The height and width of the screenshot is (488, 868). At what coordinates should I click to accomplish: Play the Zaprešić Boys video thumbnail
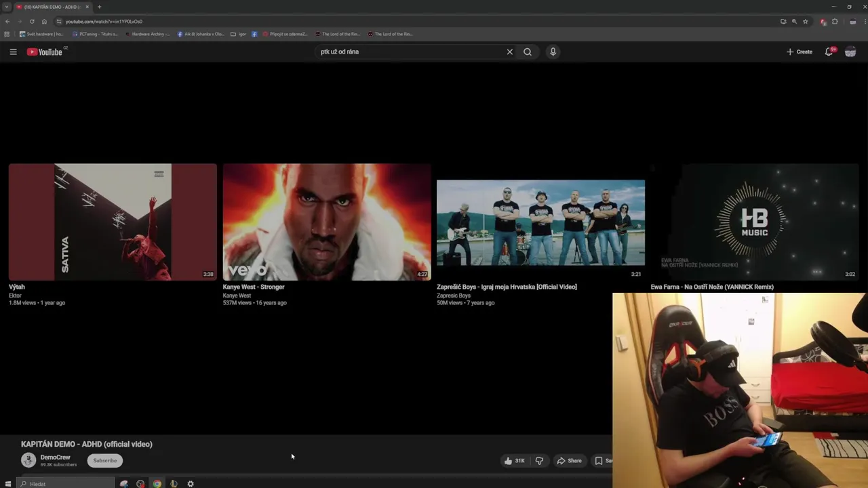(540, 222)
